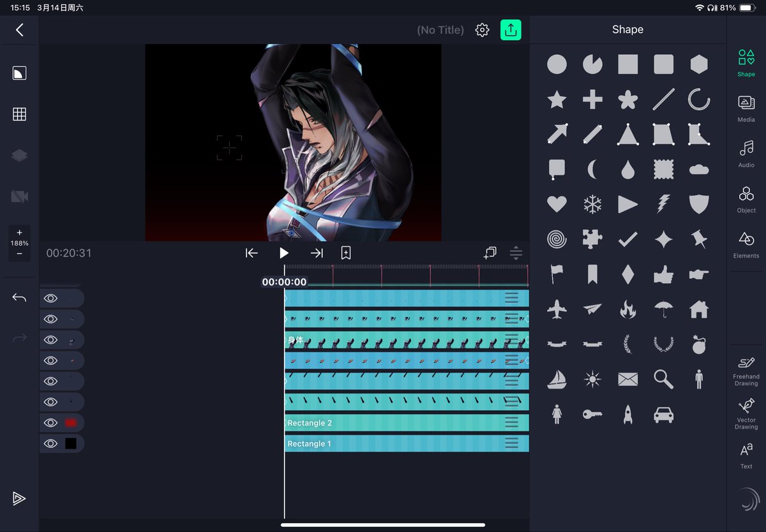Viewport: 766px width, 532px height.
Task: Add a water drop shape
Action: pos(628,169)
